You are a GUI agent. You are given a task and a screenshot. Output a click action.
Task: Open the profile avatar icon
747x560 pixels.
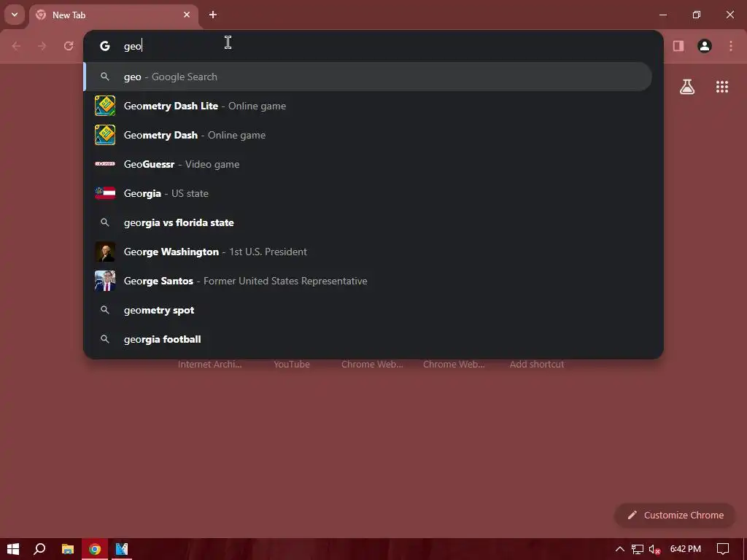[705, 46]
